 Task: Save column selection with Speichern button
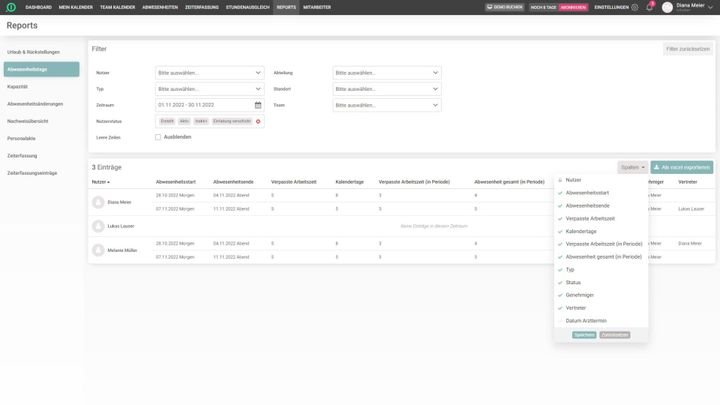pyautogui.click(x=584, y=335)
